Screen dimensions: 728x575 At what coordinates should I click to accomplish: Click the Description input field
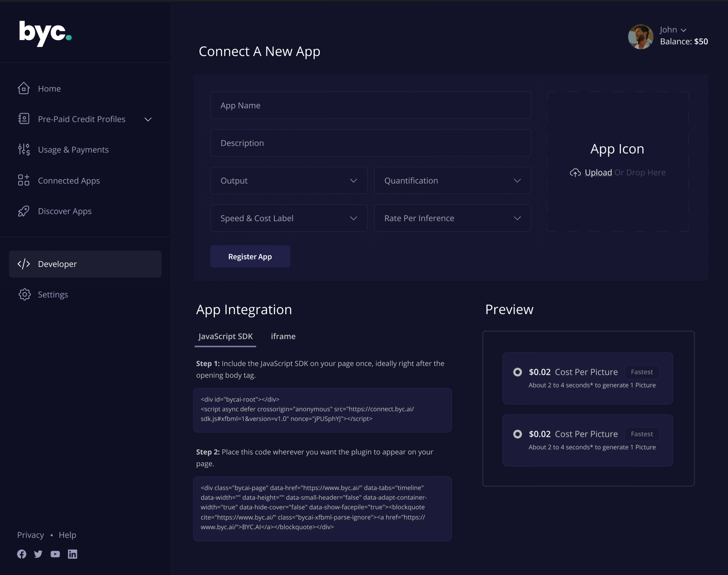coord(371,143)
